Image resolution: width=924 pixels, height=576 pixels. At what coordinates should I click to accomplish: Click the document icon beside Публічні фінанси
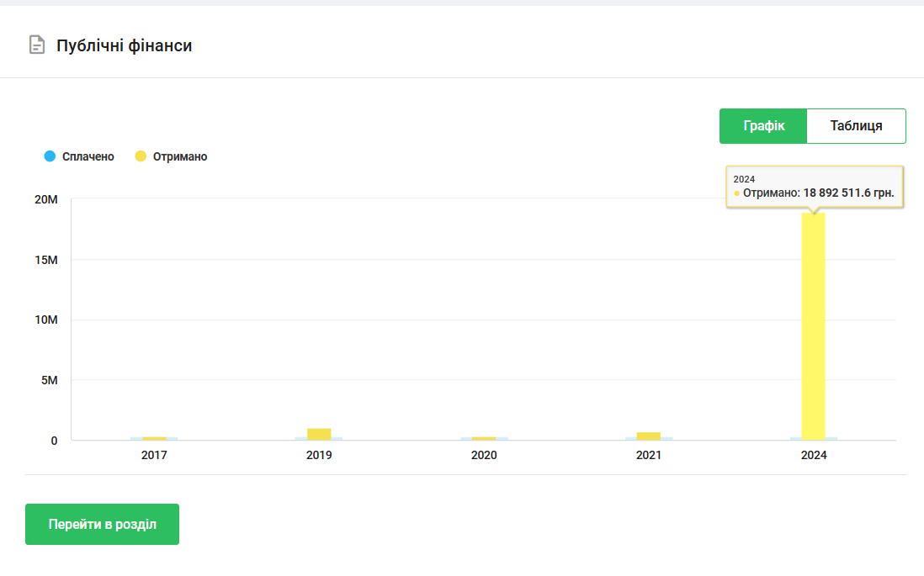pos(37,45)
